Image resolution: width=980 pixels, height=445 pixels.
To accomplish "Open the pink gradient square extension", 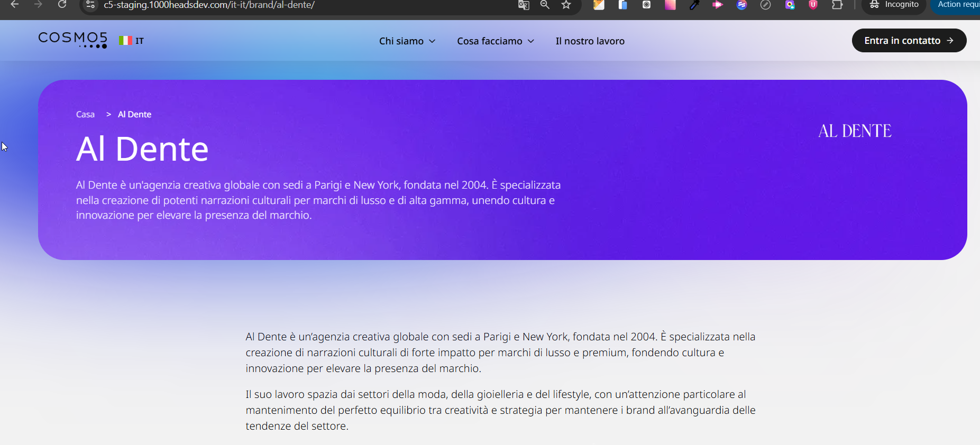I will (670, 5).
